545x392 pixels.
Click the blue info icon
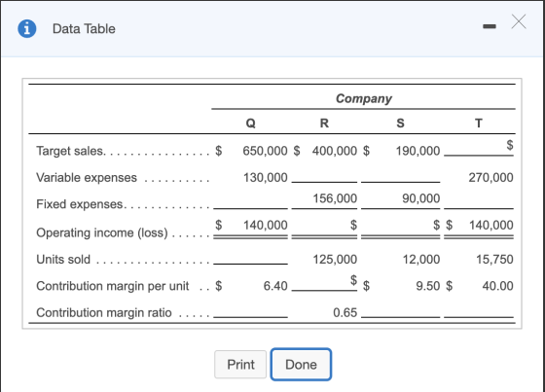pyautogui.click(x=27, y=28)
